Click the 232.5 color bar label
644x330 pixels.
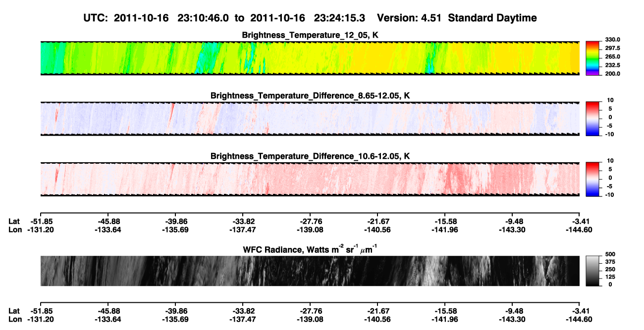click(613, 65)
